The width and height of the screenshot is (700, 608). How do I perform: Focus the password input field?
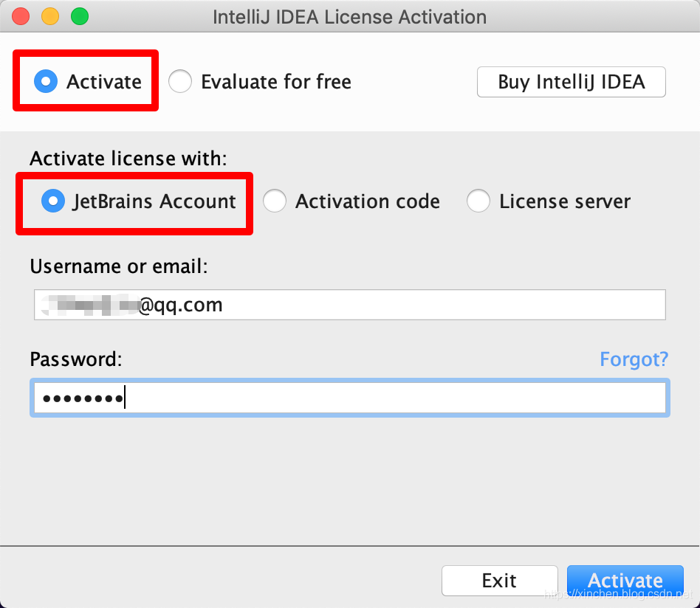[x=350, y=397]
